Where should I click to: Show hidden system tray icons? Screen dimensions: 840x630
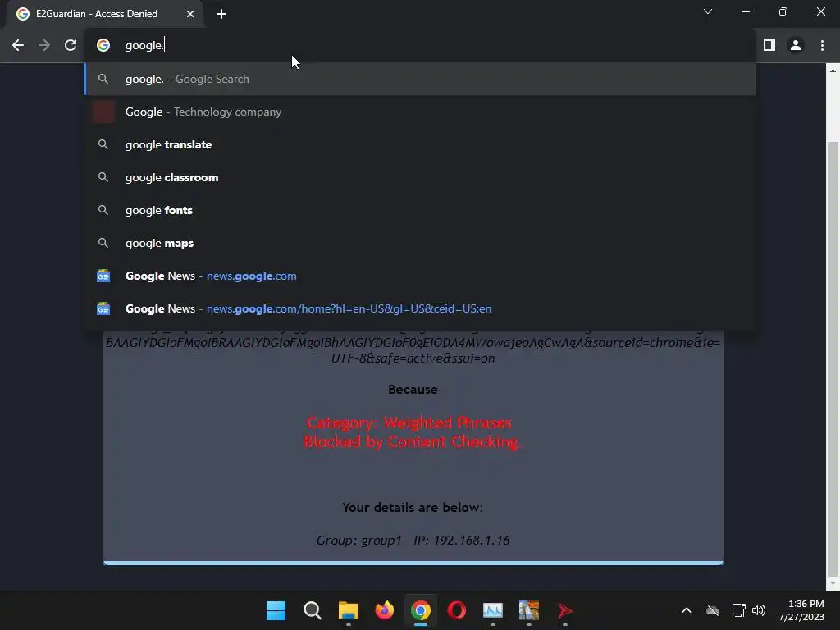pos(687,610)
